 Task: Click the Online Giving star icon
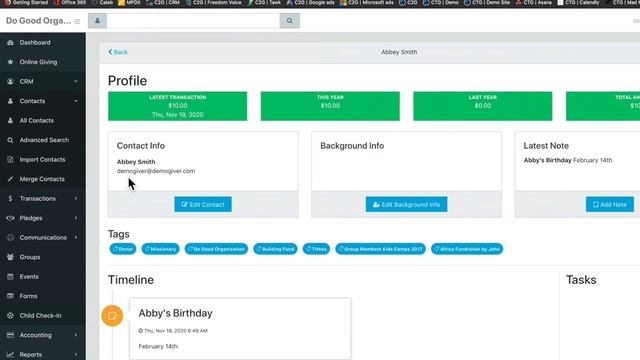tap(10, 62)
